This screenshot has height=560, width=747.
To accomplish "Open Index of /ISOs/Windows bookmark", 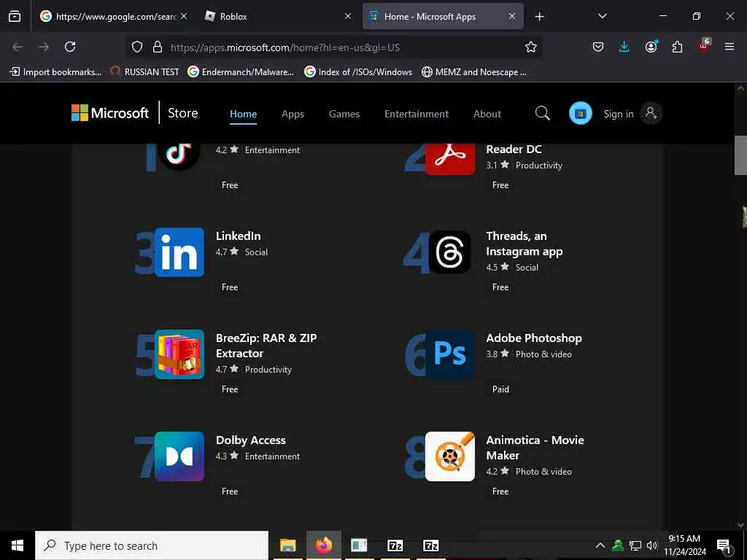I will pyautogui.click(x=358, y=72).
